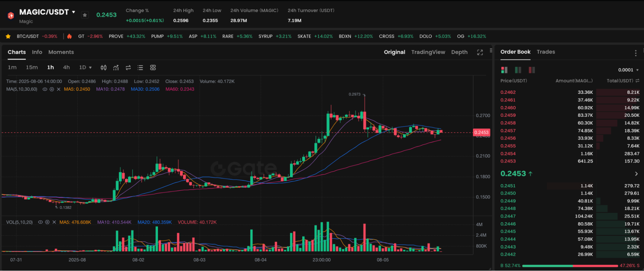Remove the VOL indicator
The image size is (644, 271).
[54, 222]
